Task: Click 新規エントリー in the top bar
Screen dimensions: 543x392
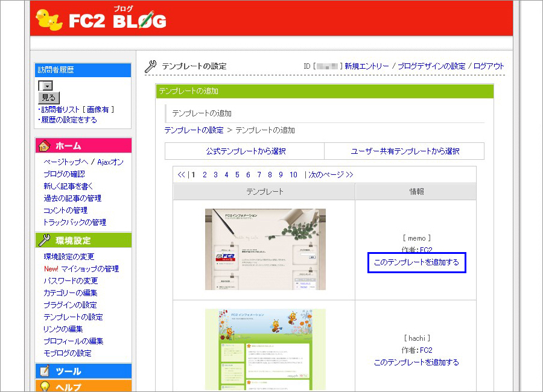Action: 367,66
